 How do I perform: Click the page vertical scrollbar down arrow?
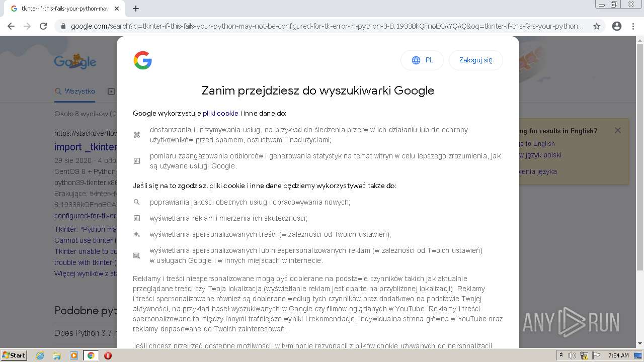coord(640,343)
